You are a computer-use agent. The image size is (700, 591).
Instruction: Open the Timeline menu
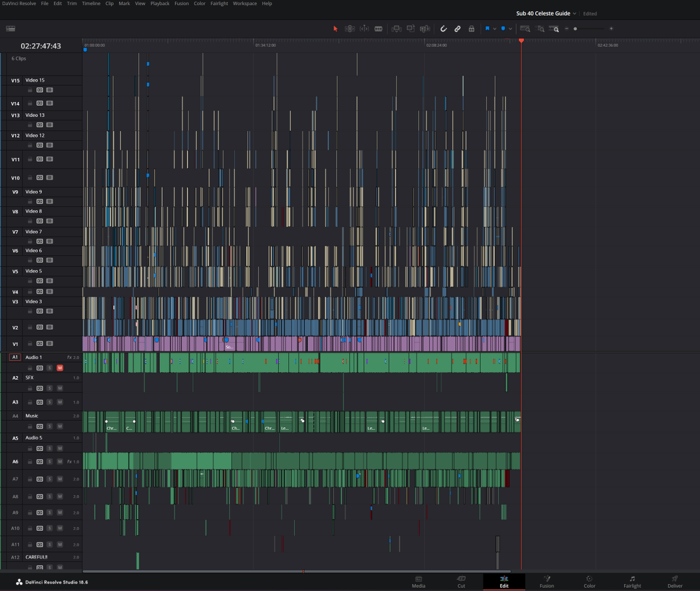click(91, 4)
